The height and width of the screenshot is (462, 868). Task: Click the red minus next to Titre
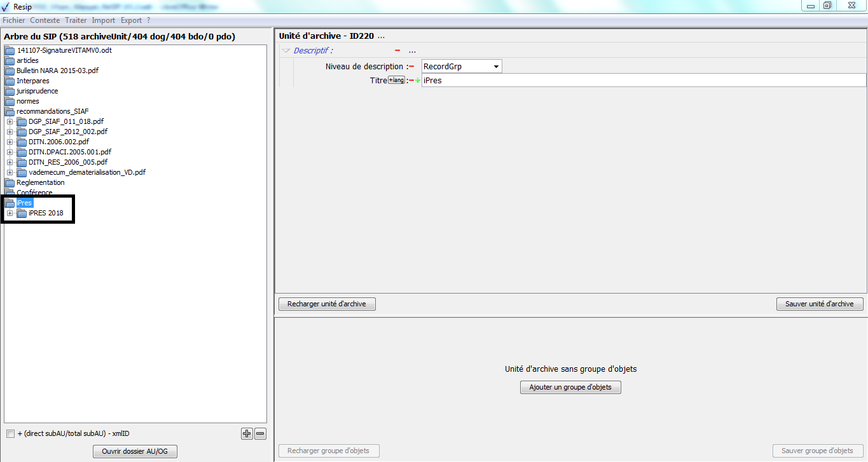pyautogui.click(x=411, y=81)
